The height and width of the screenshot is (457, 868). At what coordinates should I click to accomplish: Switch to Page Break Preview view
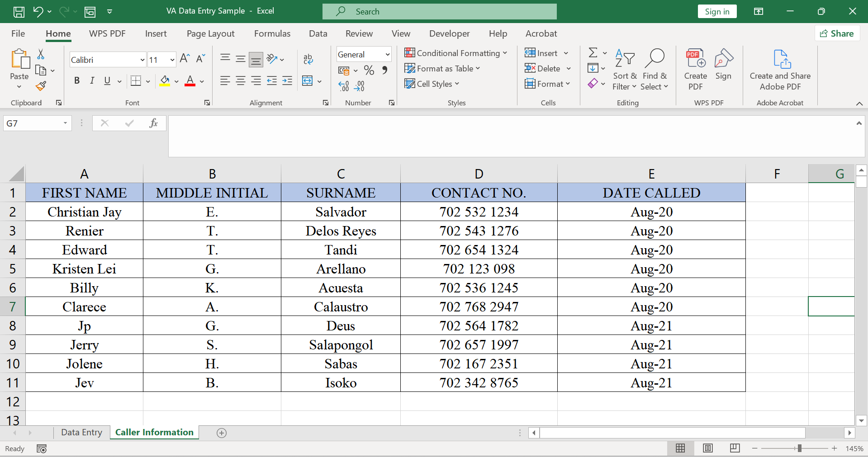coord(735,448)
